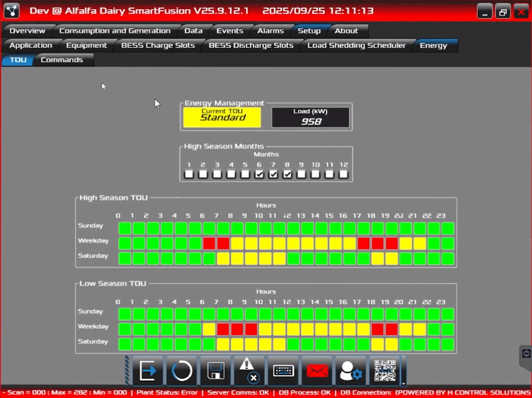Image resolution: width=532 pixels, height=398 pixels.
Task: Uncheck month 6 in High Season Months
Action: point(259,174)
